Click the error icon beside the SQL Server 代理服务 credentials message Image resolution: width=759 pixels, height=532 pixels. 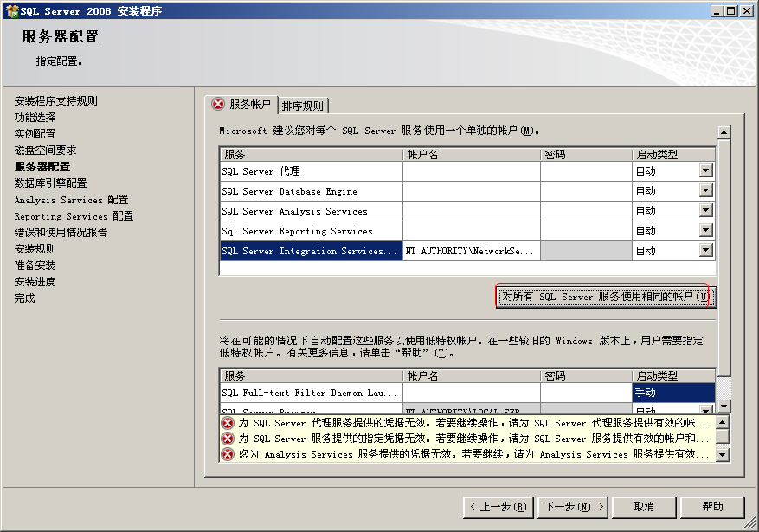tap(228, 423)
